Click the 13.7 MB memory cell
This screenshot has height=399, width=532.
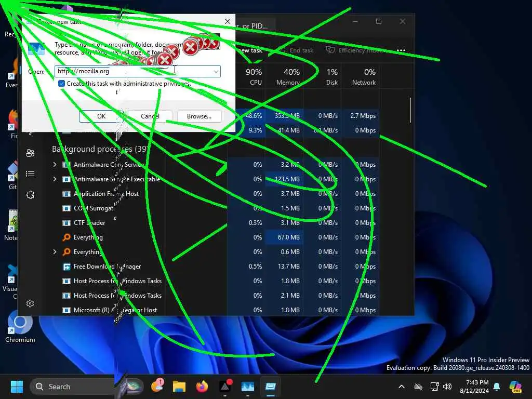tap(284, 267)
